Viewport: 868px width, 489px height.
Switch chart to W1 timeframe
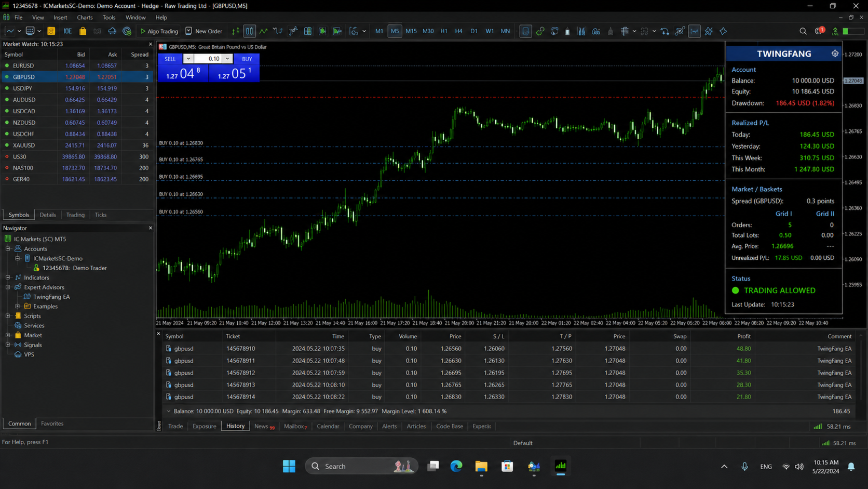tap(490, 31)
